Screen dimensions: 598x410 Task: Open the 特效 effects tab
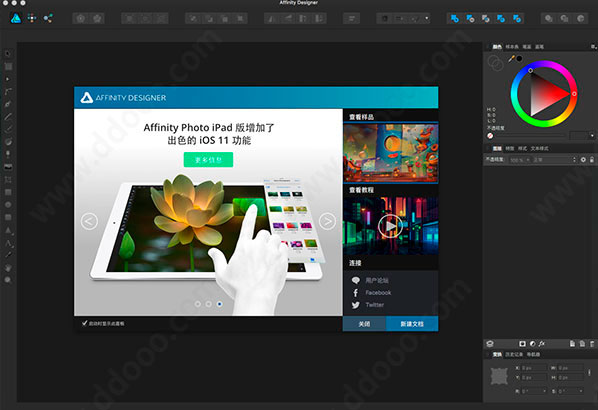coord(510,148)
